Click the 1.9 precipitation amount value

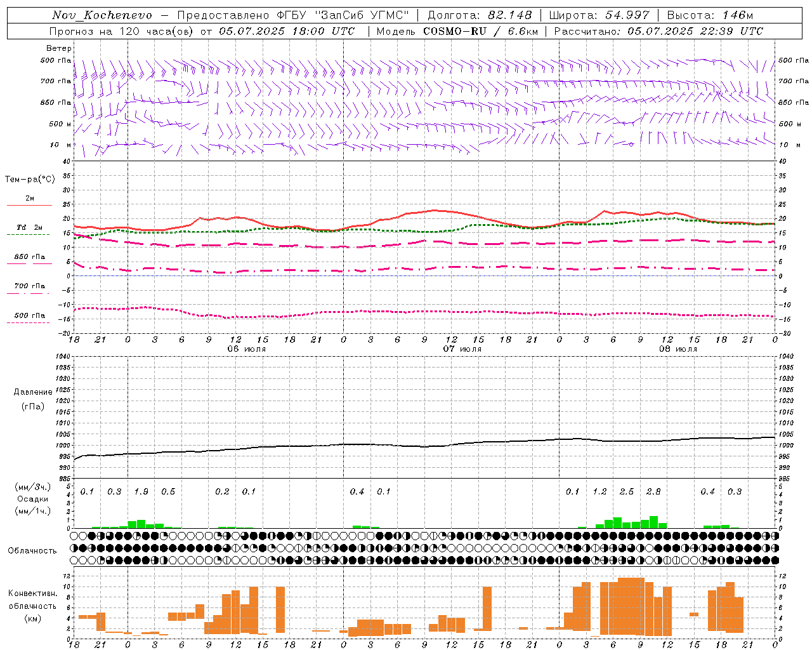pyautogui.click(x=141, y=492)
